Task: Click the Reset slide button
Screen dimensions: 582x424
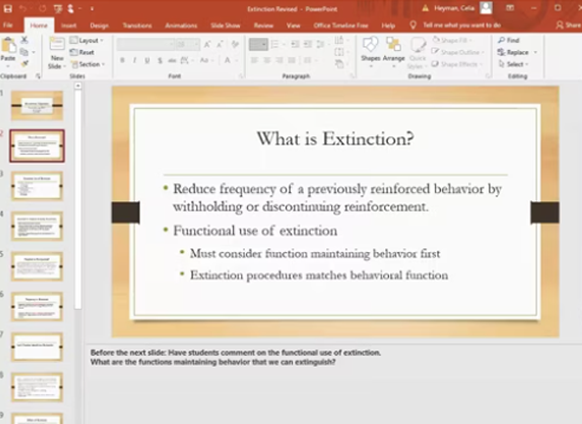Action: click(82, 52)
